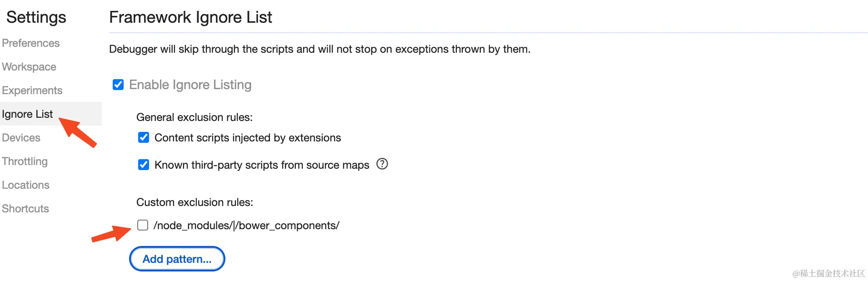Toggle the Enable Ignore Listing checkbox
The height and width of the screenshot is (281, 868).
pyautogui.click(x=118, y=85)
